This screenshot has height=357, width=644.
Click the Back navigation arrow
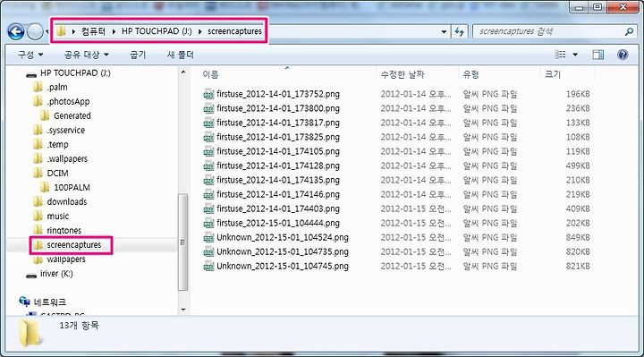click(x=16, y=31)
